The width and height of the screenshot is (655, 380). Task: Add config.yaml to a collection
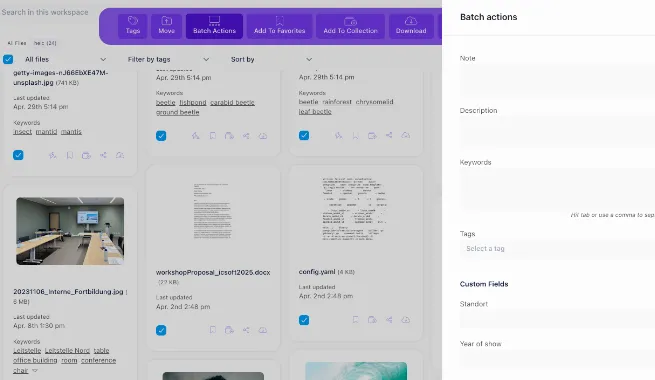(x=372, y=320)
